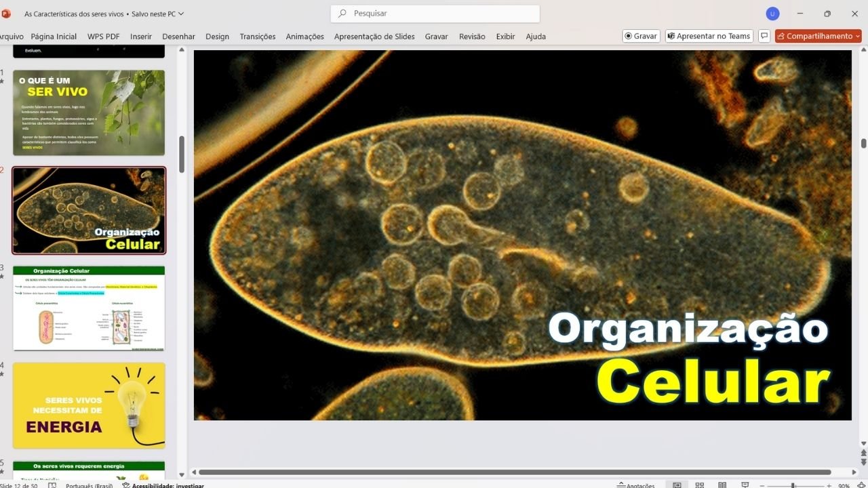Click the Gravar button at top right
Viewport: 868px width, 488px height.
coord(641,36)
